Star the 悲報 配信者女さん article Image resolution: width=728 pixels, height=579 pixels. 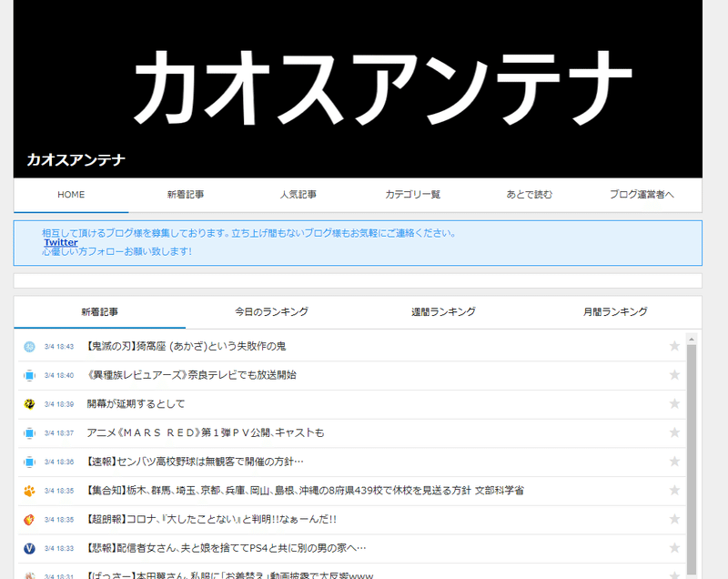(674, 548)
